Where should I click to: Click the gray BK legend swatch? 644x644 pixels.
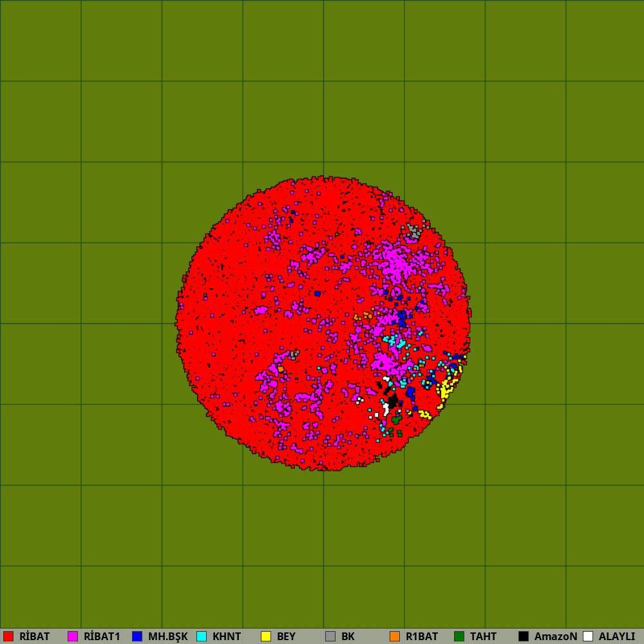(x=330, y=636)
